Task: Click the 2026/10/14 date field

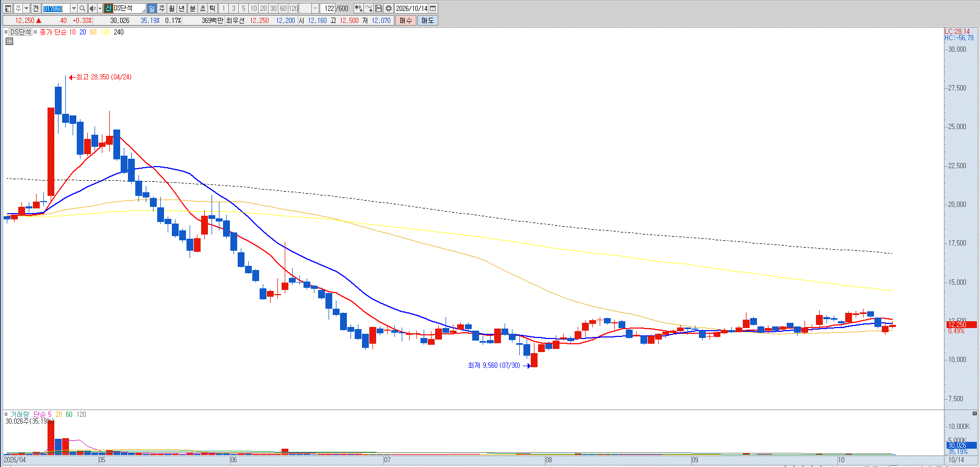Action: [x=411, y=8]
